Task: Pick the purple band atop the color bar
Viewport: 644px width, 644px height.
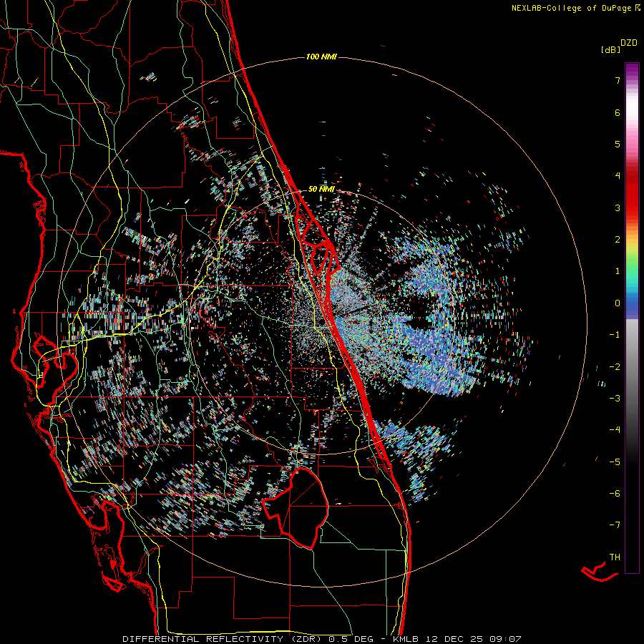Action: point(632,70)
